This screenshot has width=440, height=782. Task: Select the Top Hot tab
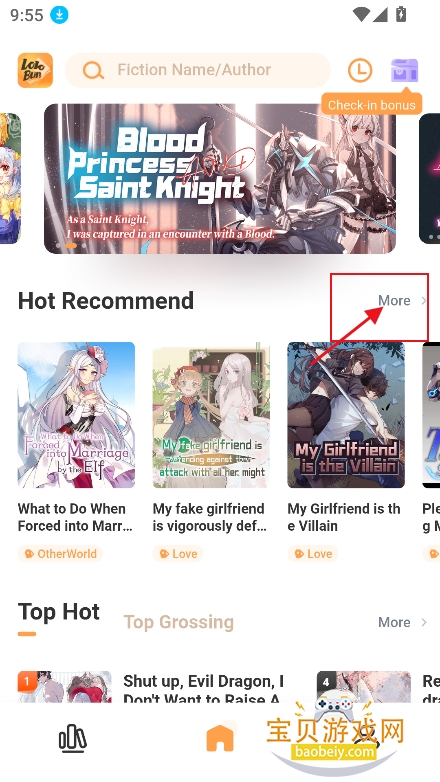[x=59, y=612]
